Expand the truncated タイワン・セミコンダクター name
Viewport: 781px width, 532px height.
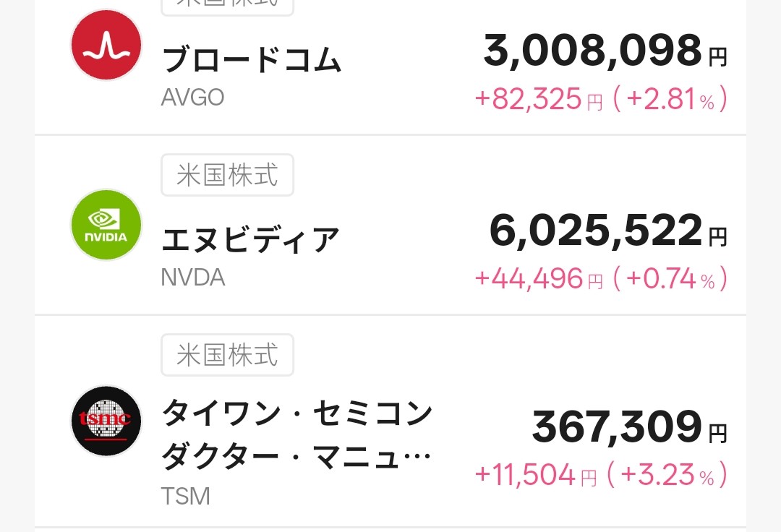[296, 434]
